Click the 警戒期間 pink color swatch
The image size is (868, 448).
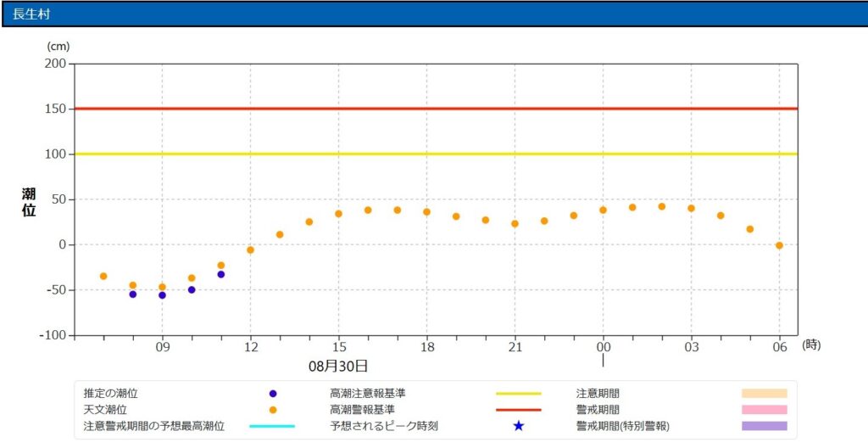[x=765, y=410]
